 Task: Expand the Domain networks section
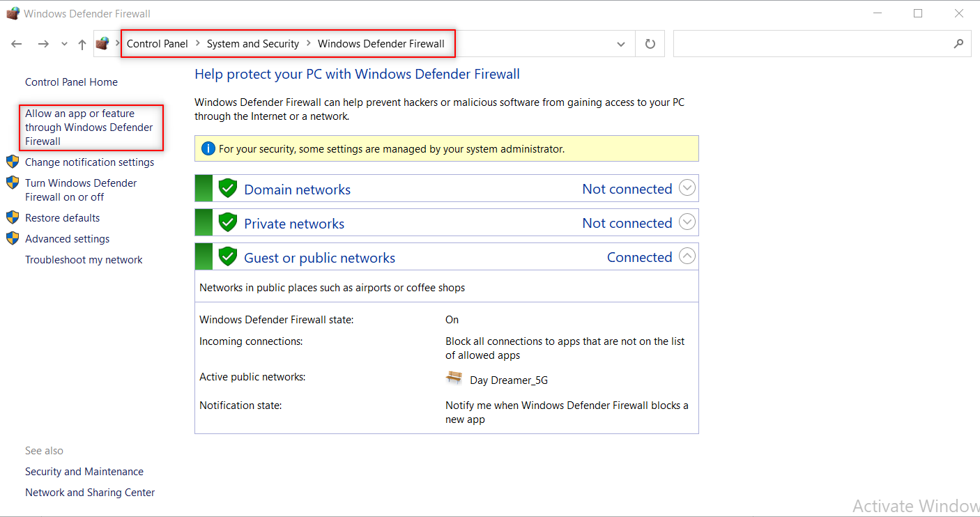click(x=687, y=188)
